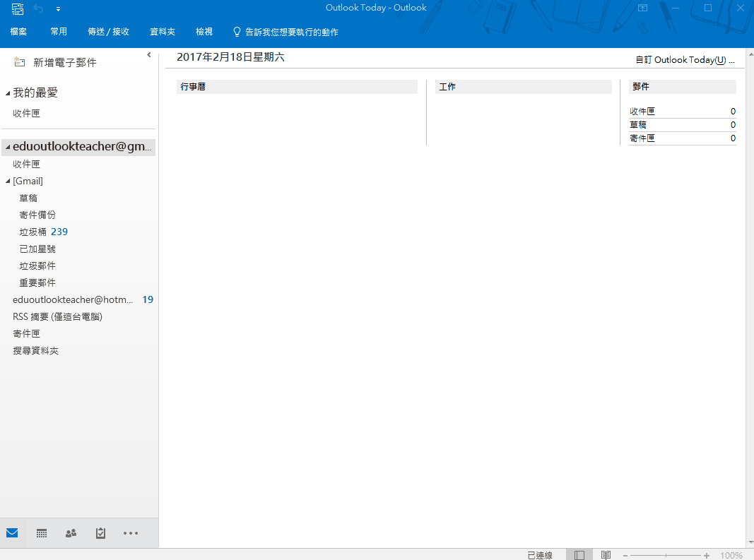Create a new message with 新增電子郵件
The image size is (754, 560).
pyautogui.click(x=65, y=62)
